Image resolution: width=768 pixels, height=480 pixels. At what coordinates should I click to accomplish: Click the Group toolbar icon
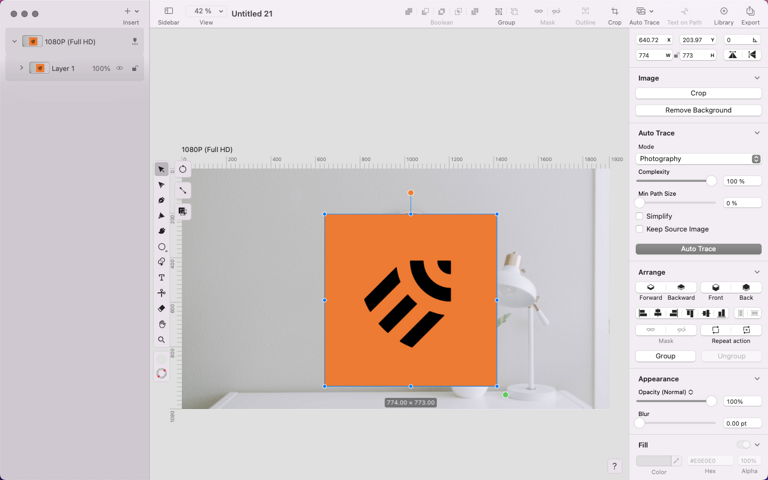pos(499,11)
